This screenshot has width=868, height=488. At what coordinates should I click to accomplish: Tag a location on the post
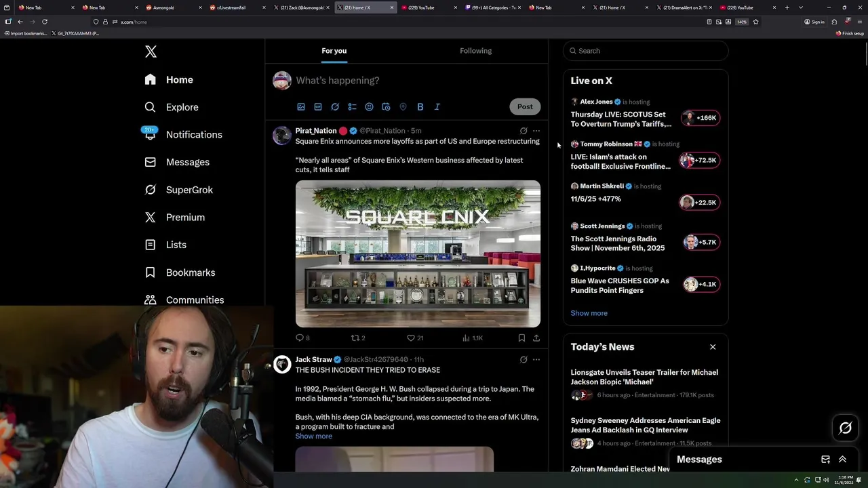[x=403, y=106]
